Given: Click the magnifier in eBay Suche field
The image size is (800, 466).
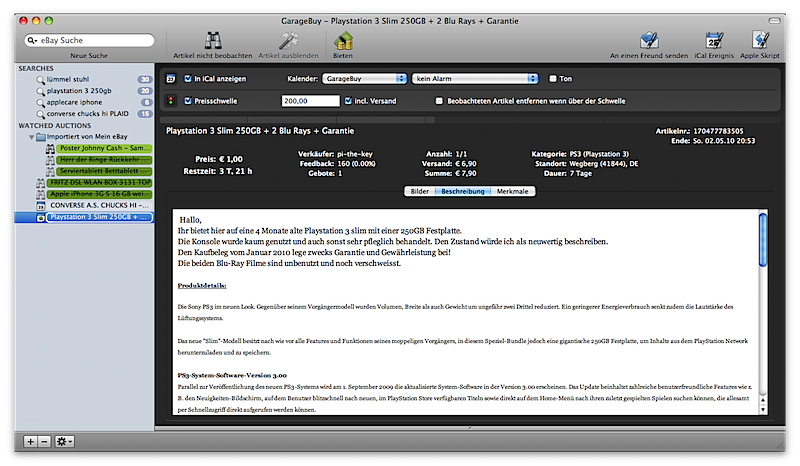Looking at the screenshot, I should tap(32, 40).
